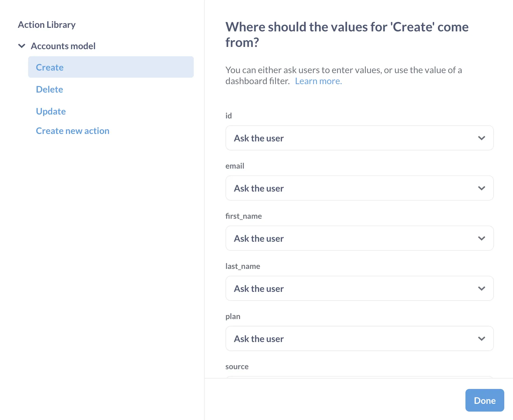Open the plan 'Ask the user' dropdown
The image size is (513, 420).
pos(359,339)
